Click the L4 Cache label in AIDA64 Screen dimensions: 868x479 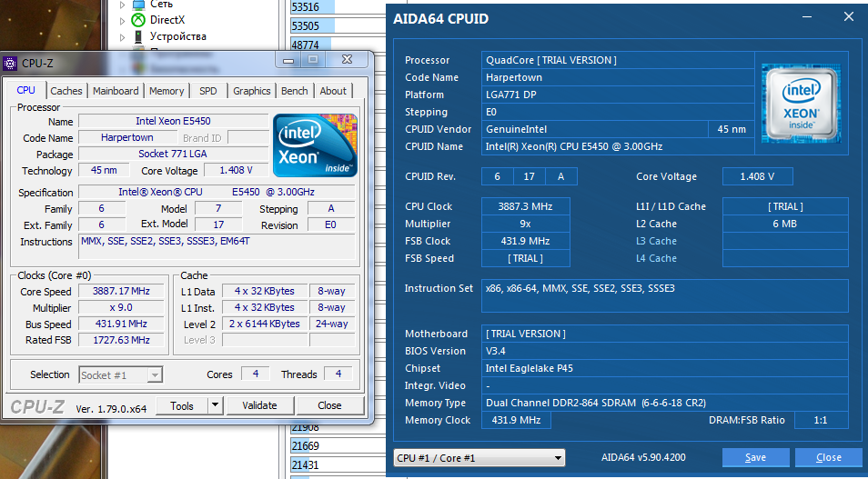click(656, 258)
